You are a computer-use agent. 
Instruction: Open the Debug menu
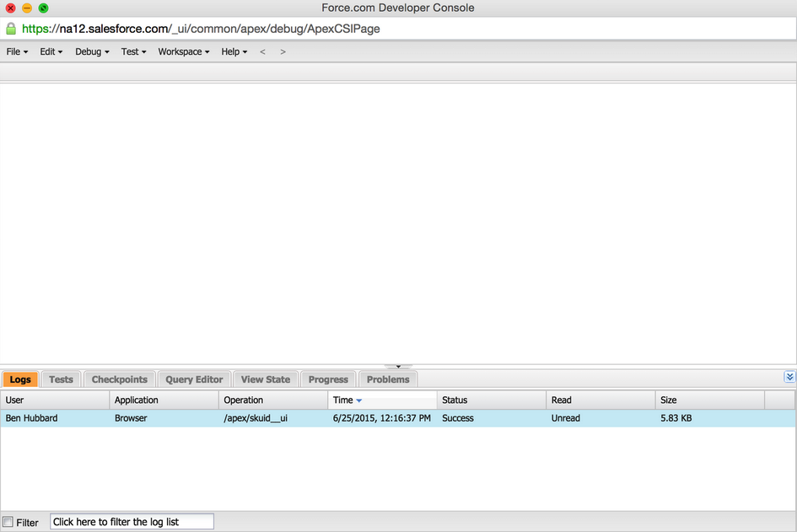click(x=92, y=51)
